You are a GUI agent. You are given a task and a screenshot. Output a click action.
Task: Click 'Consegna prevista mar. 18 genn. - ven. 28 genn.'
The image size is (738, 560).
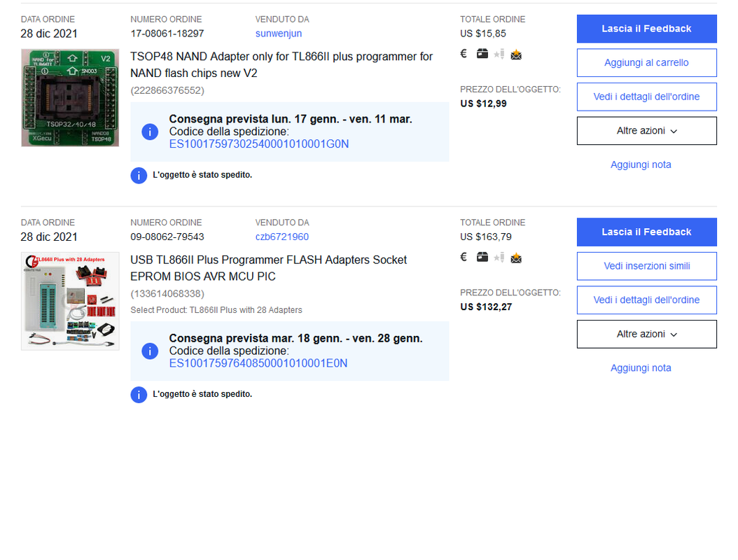coord(295,338)
